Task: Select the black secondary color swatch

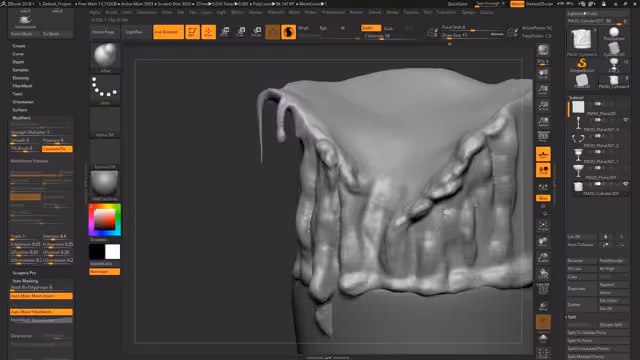Action: tap(97, 252)
